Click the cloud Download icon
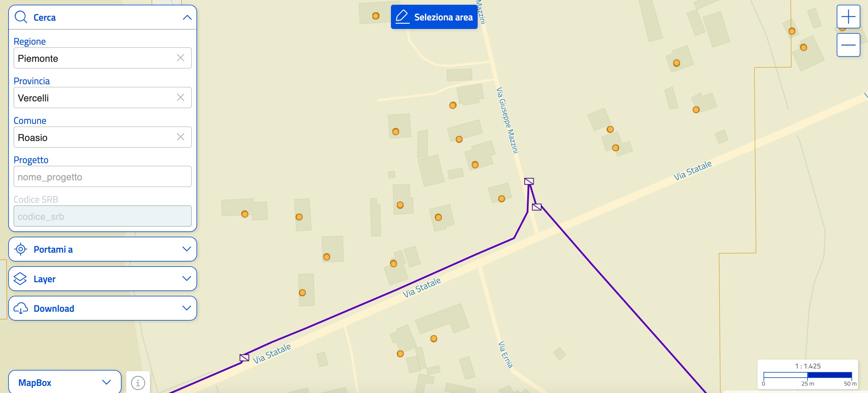Image resolution: width=868 pixels, height=393 pixels. [21, 308]
